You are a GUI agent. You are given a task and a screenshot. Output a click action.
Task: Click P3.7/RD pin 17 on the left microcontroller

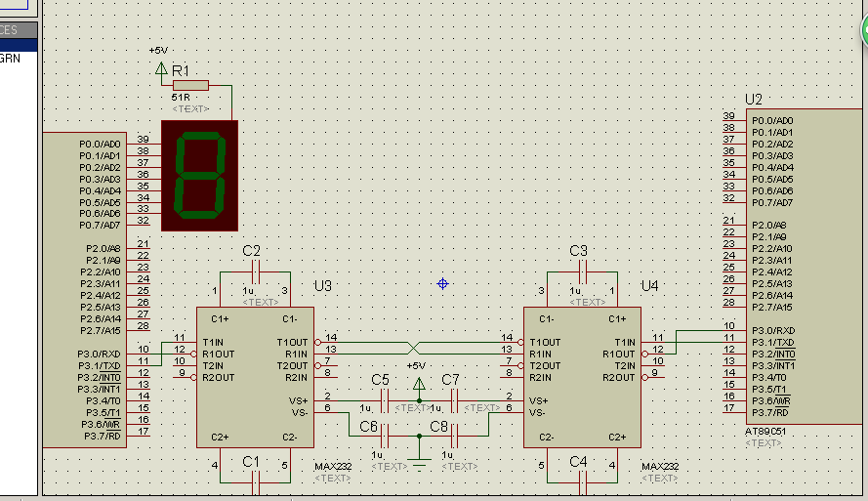[x=139, y=437]
